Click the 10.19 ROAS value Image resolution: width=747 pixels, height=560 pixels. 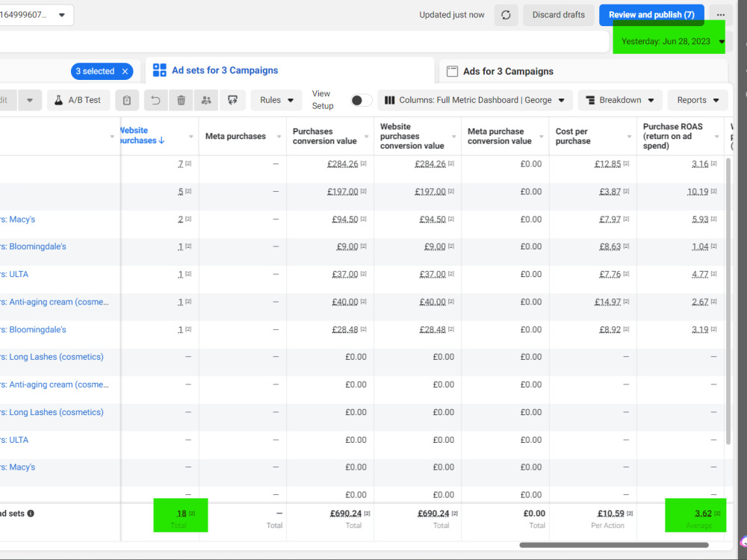698,192
